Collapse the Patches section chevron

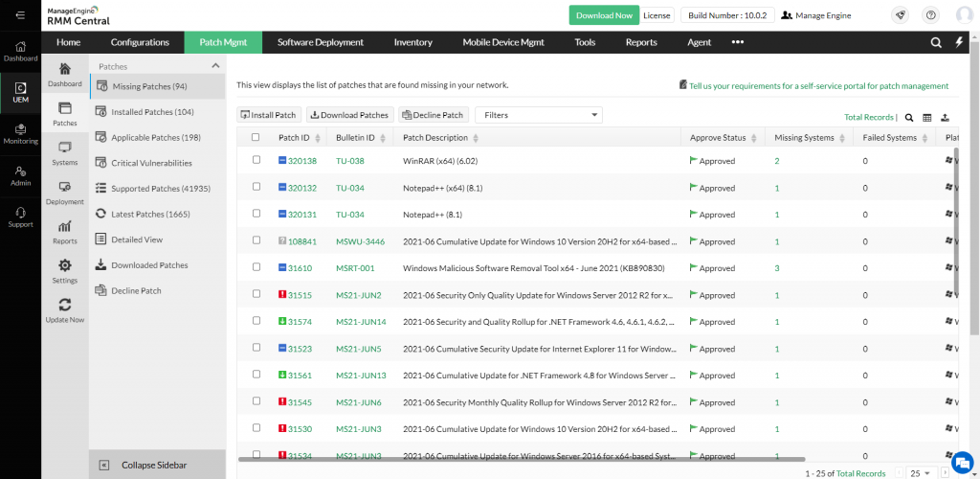(x=215, y=66)
